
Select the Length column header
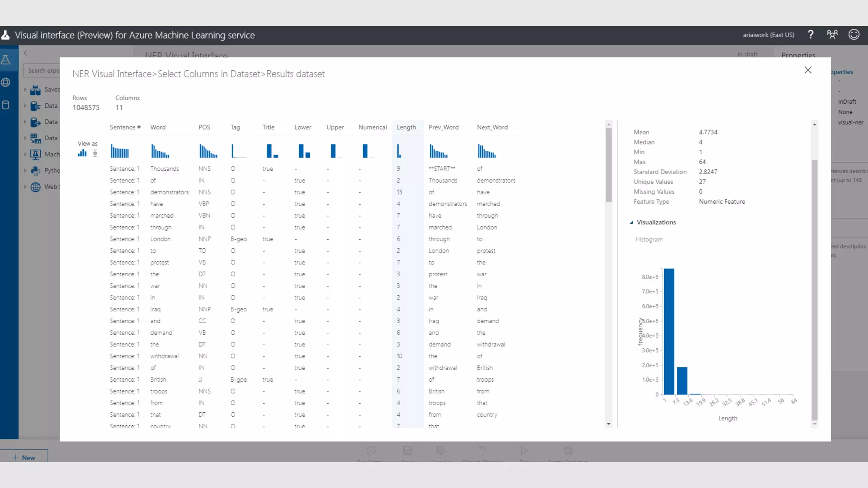pyautogui.click(x=406, y=127)
